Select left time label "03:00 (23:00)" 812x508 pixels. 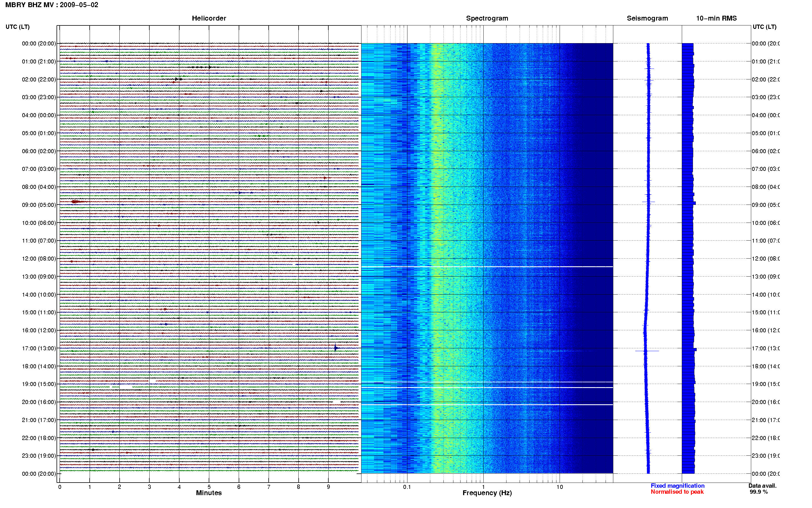39,97
